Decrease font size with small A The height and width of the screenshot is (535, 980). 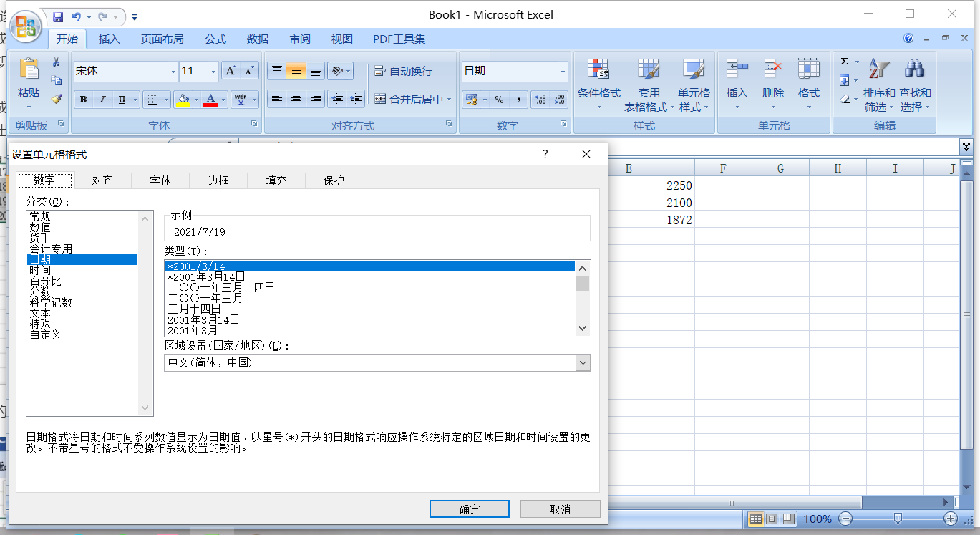pos(249,71)
